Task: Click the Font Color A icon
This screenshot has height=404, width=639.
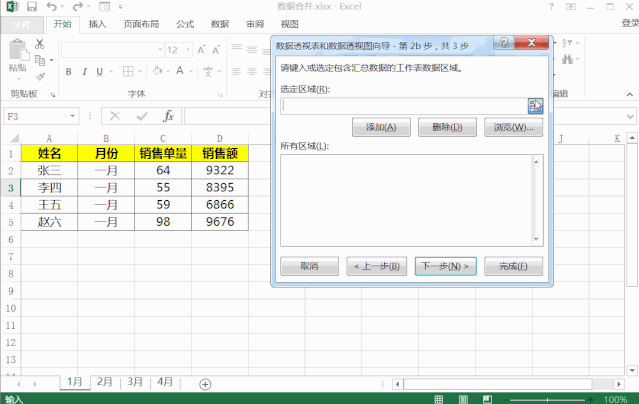Action: tap(180, 71)
